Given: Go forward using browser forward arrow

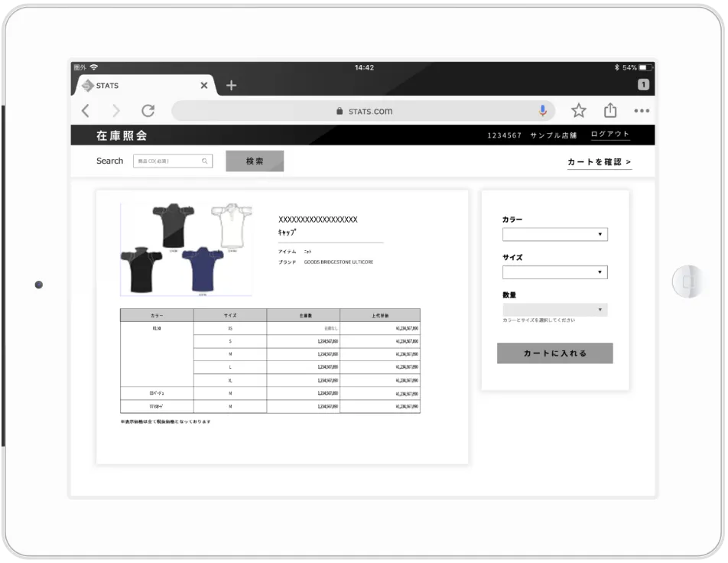Looking at the screenshot, I should point(116,111).
